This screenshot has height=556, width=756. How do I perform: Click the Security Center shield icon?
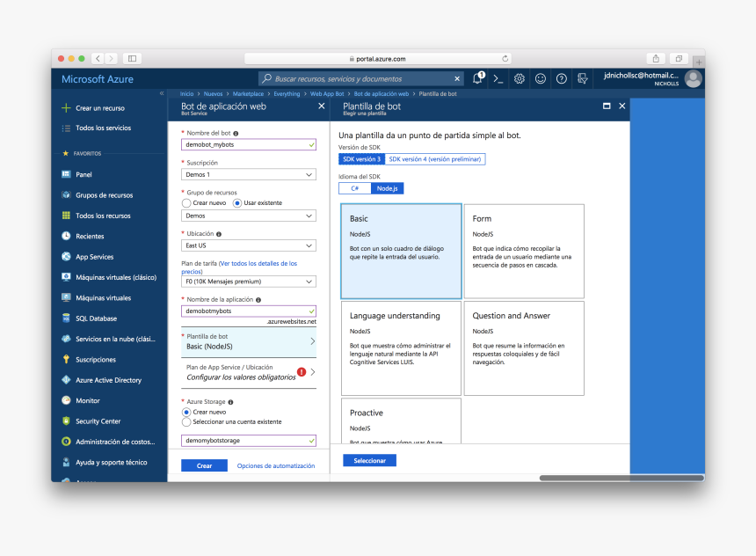click(66, 421)
